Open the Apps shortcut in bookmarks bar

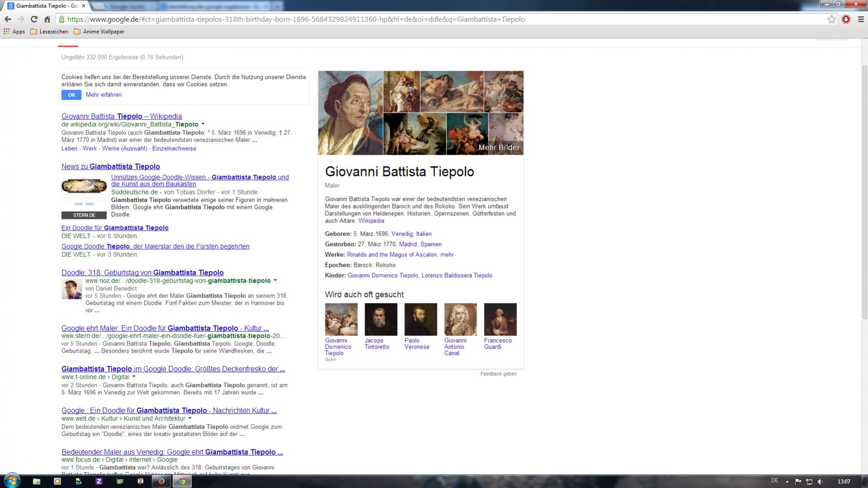pyautogui.click(x=14, y=32)
